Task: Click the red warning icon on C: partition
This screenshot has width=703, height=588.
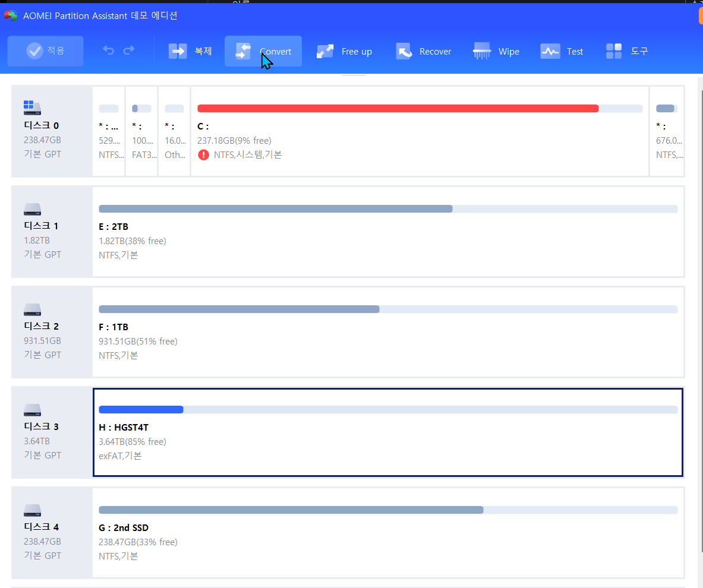Action: point(204,154)
